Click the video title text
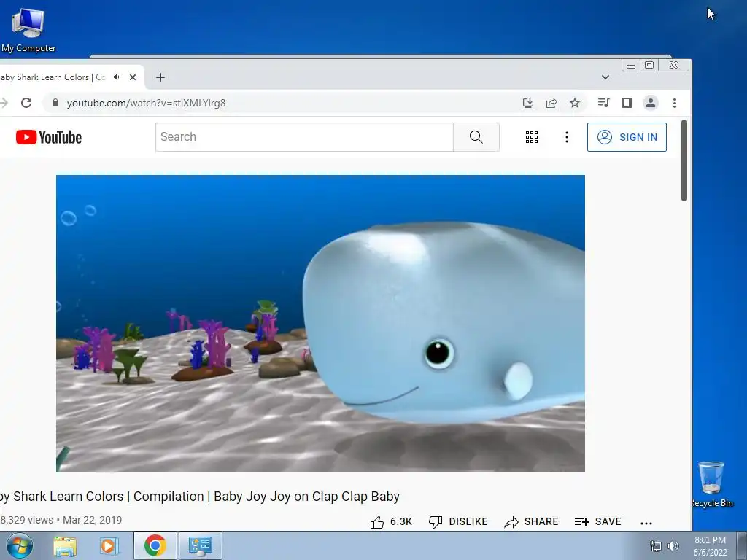747x560 pixels. [x=200, y=496]
